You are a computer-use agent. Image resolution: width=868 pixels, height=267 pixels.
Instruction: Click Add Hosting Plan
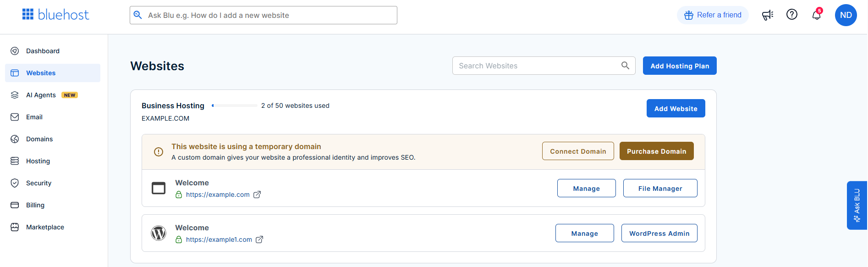680,66
